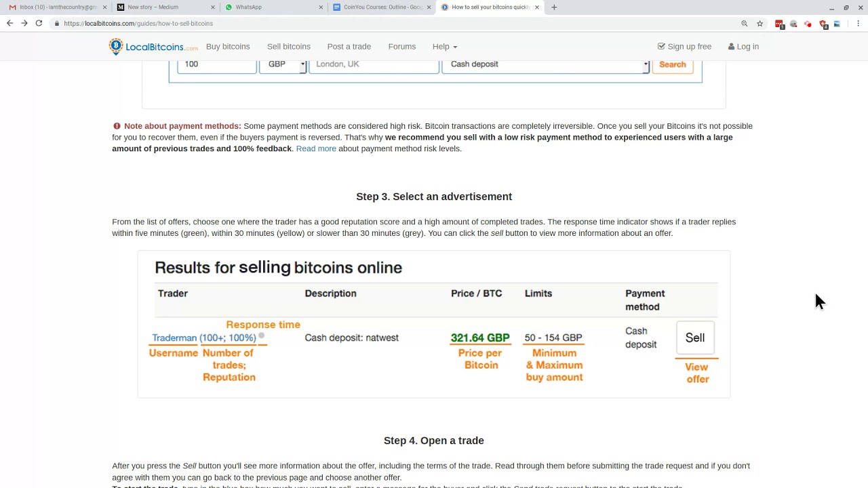This screenshot has width=868, height=488.
Task: Click the Step 4. Open a trade heading
Action: (434, 441)
